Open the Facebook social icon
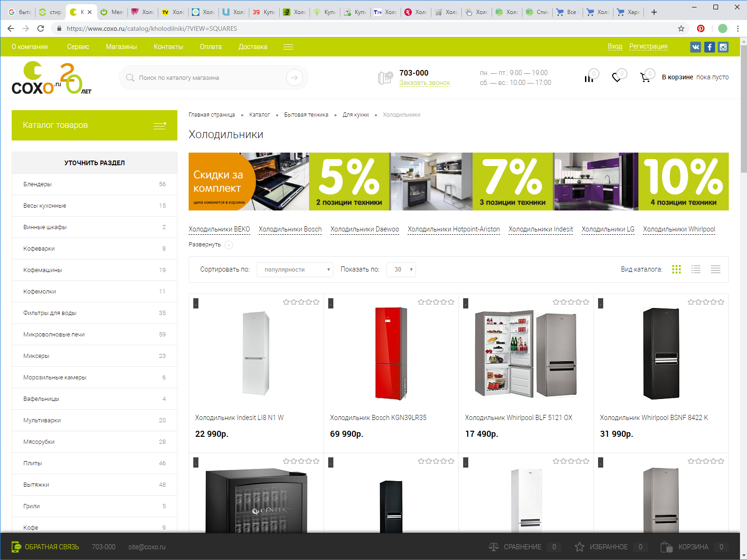Screen dimensions: 747x560 [710, 47]
